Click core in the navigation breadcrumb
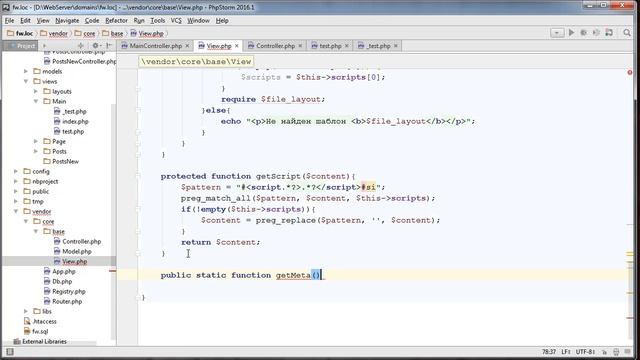This screenshot has height=360, width=640. [x=85, y=33]
